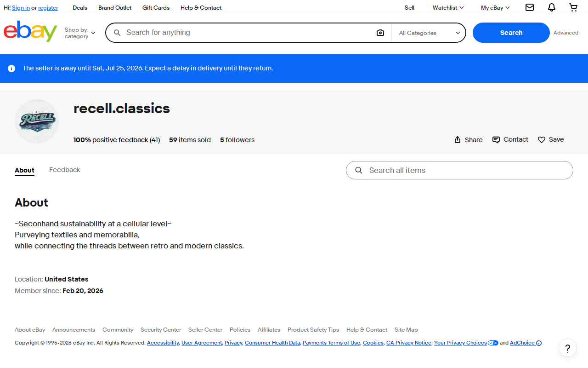Open the messages envelope icon
This screenshot has height=368, width=588.
tap(530, 7)
